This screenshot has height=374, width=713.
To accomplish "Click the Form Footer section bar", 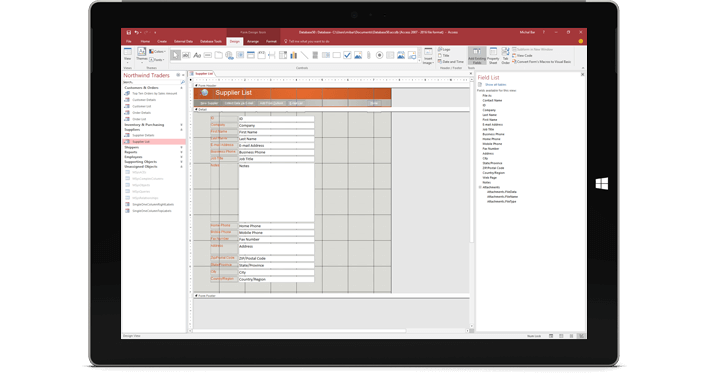I will (x=331, y=296).
